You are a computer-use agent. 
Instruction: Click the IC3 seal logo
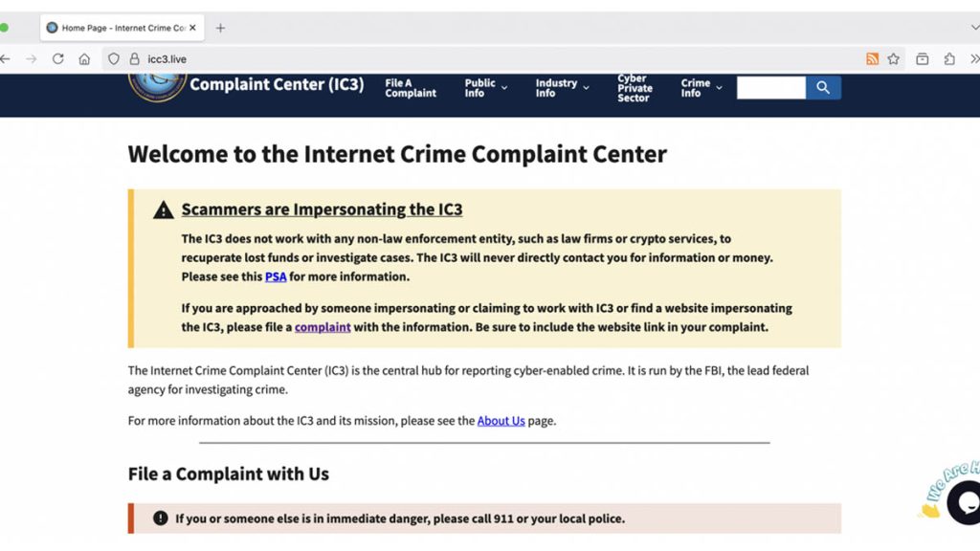(x=156, y=86)
